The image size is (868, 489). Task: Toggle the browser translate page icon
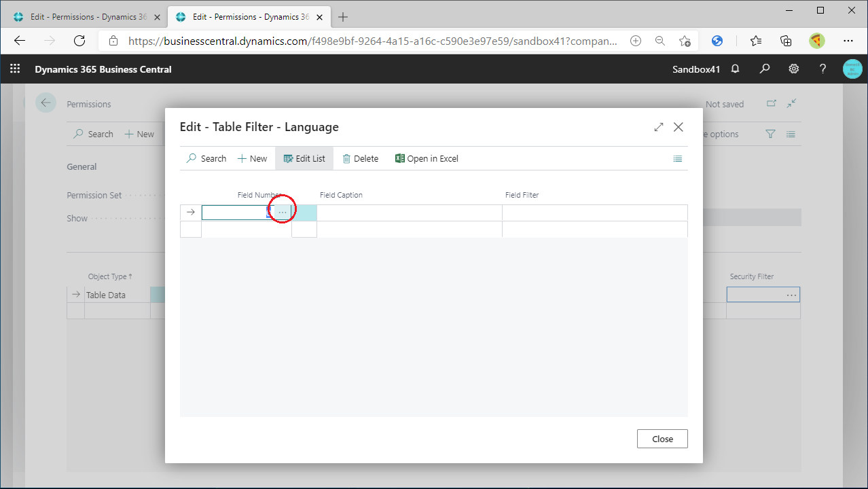(x=717, y=41)
